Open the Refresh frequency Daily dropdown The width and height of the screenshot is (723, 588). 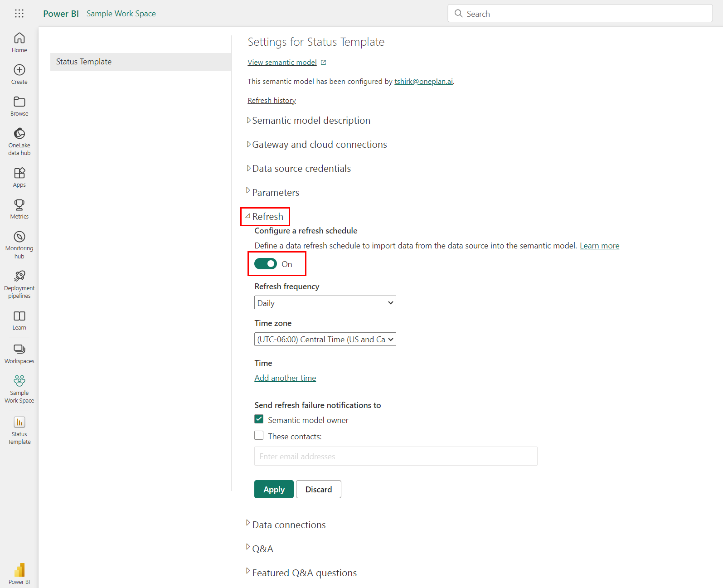(x=325, y=303)
